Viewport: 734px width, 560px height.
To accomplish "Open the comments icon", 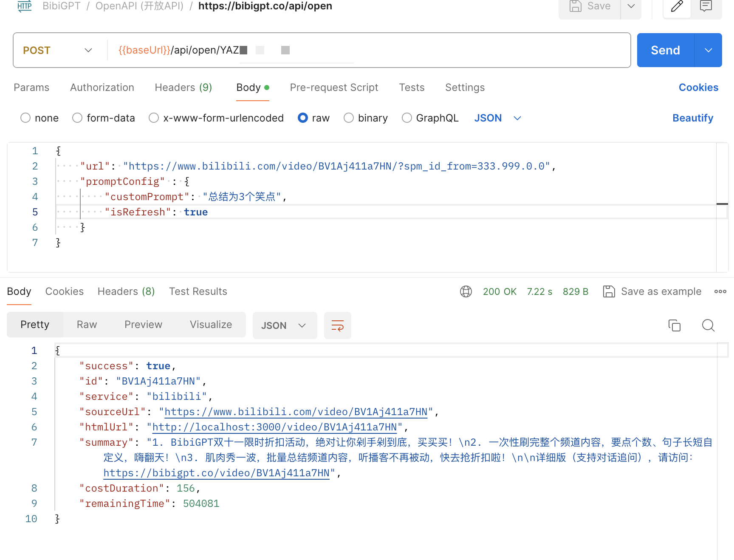I will [706, 6].
